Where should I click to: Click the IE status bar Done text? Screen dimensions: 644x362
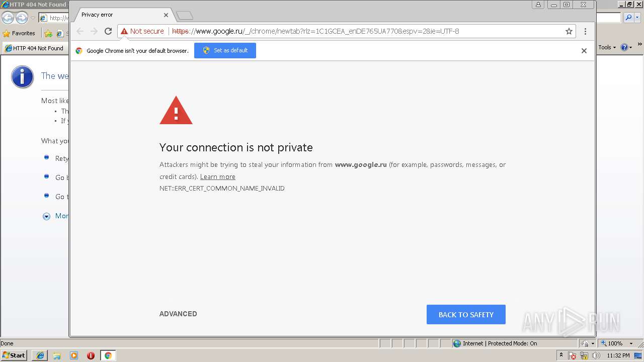click(7, 343)
